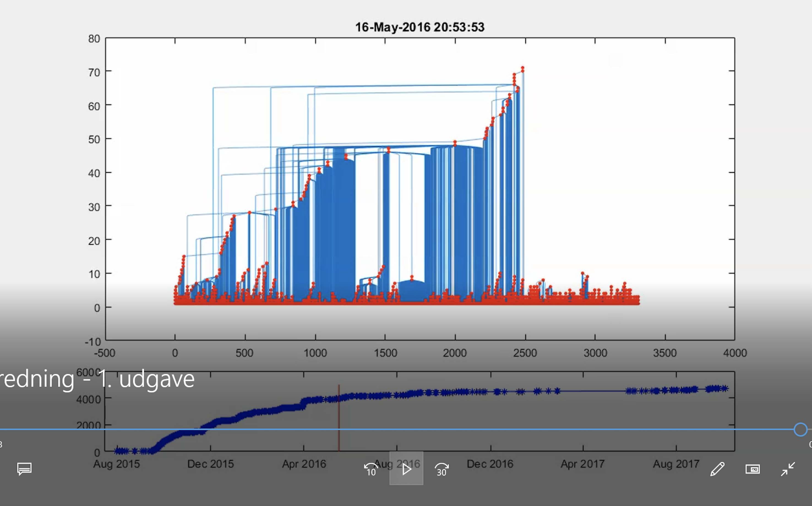The image size is (812, 506).
Task: Exit full screen with the arrows icon
Action: [788, 469]
